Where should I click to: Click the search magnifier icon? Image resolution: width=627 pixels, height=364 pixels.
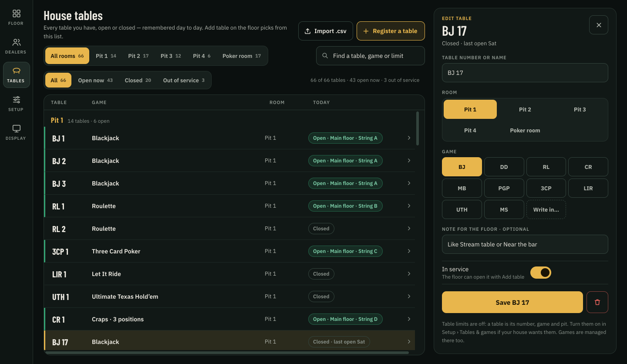click(x=325, y=56)
